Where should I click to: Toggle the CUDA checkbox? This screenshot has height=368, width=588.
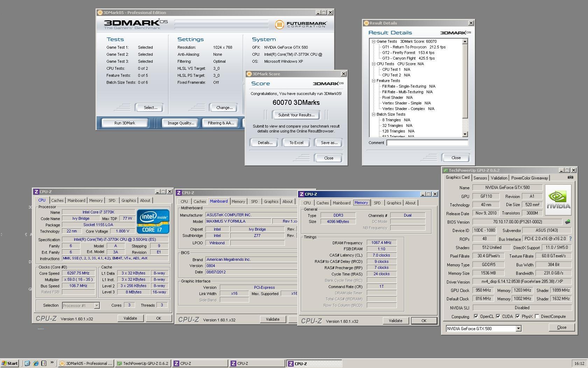(498, 316)
